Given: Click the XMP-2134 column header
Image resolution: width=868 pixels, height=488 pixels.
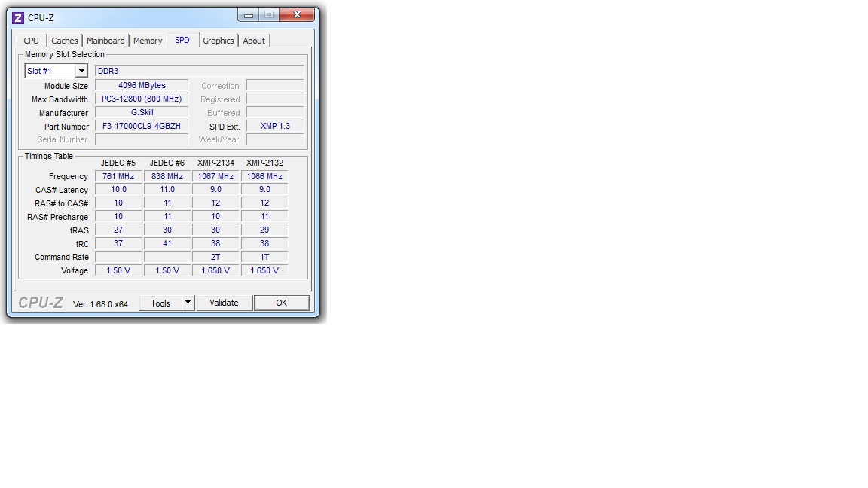Looking at the screenshot, I should (215, 163).
